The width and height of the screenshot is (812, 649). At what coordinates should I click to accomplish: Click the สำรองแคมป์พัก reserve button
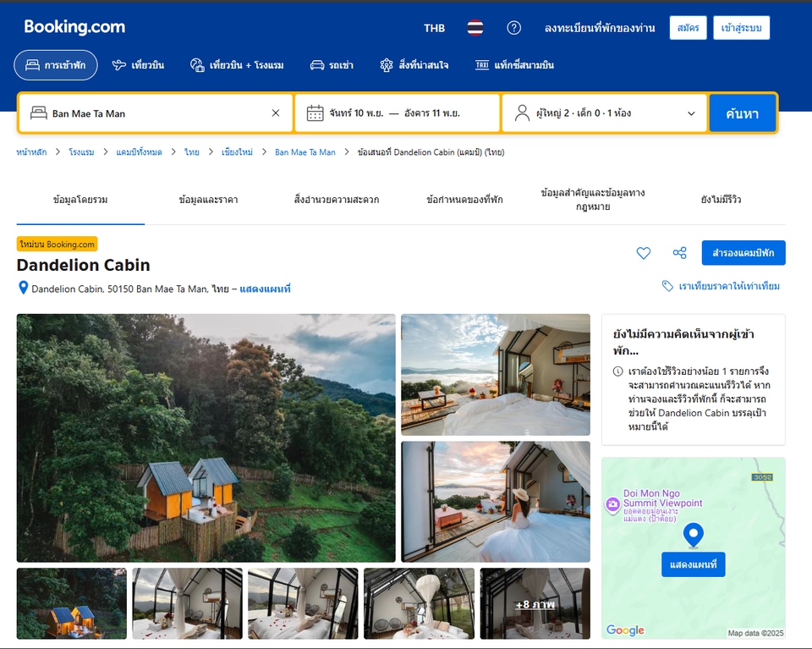743,253
